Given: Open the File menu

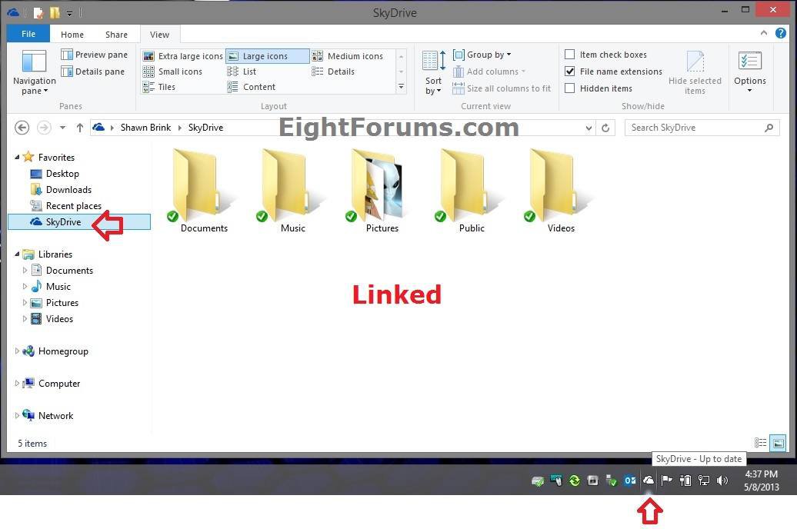Looking at the screenshot, I should (28, 34).
